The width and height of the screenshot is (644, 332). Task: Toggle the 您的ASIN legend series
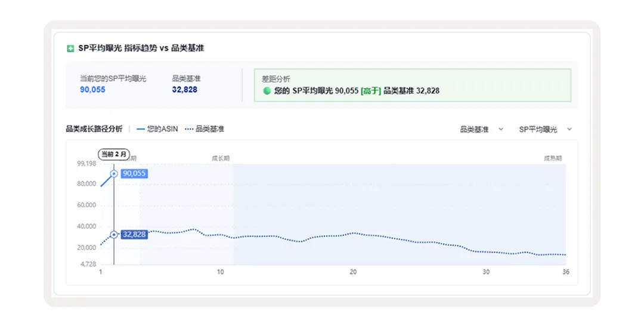tap(157, 129)
